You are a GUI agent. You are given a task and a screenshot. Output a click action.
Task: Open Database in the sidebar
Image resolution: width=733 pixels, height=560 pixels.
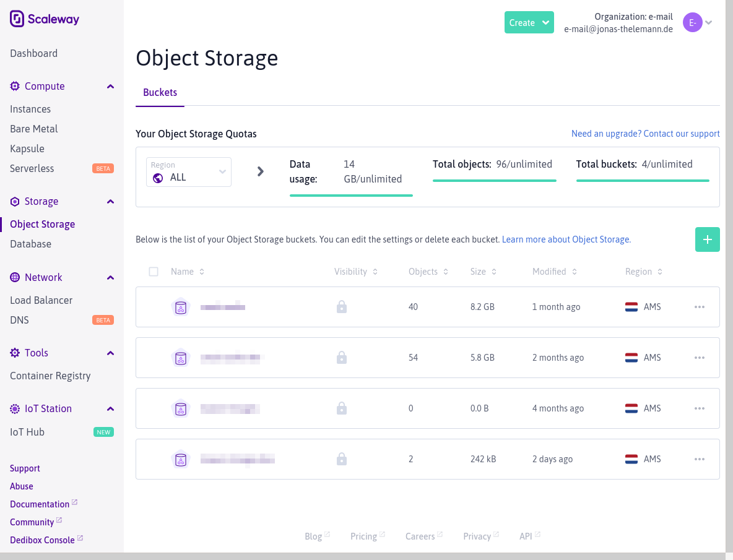30,244
